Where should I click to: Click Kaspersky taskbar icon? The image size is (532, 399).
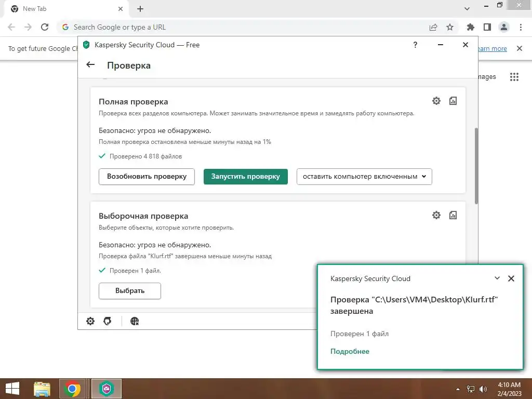click(106, 389)
